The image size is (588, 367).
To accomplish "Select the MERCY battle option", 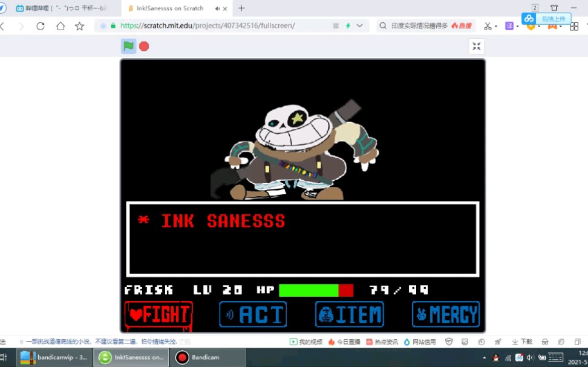I will coord(445,314).
